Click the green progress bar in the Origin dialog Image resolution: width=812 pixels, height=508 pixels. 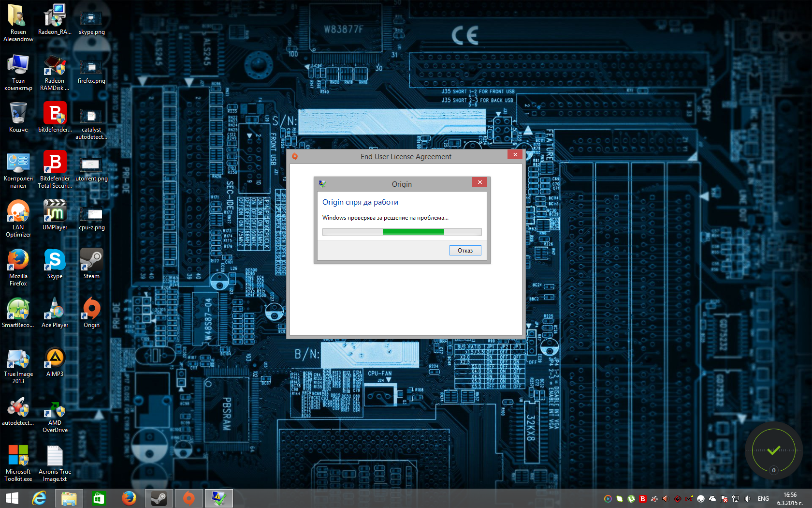413,232
